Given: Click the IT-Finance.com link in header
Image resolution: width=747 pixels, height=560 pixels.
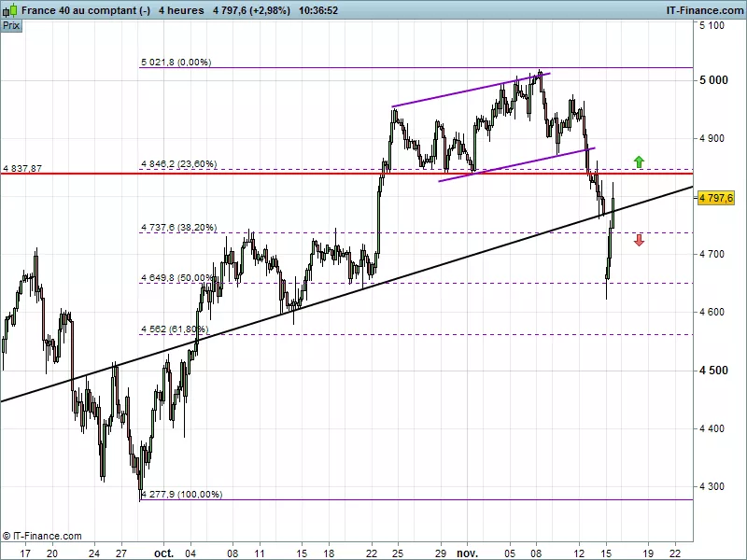Looking at the screenshot, I should tap(704, 10).
